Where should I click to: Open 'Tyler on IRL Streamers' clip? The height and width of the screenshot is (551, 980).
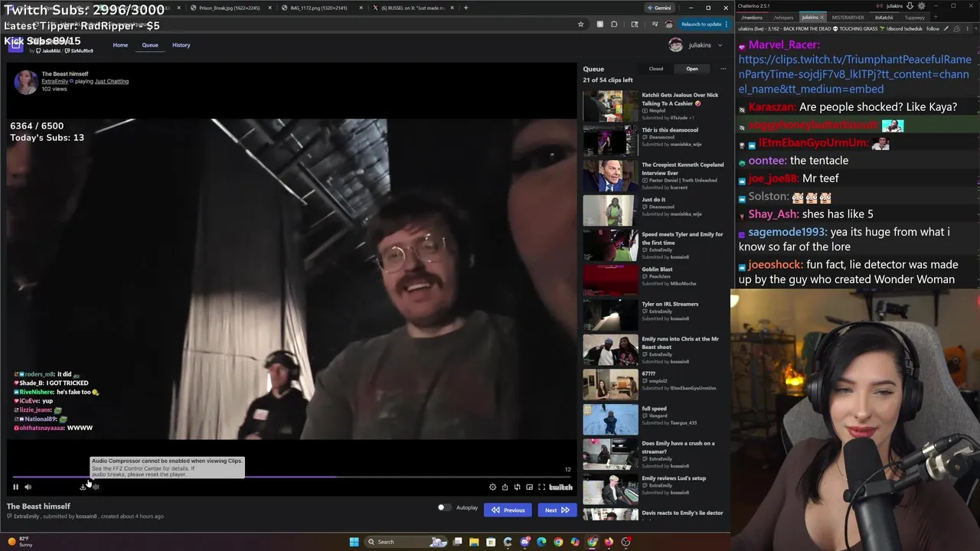pos(652,315)
